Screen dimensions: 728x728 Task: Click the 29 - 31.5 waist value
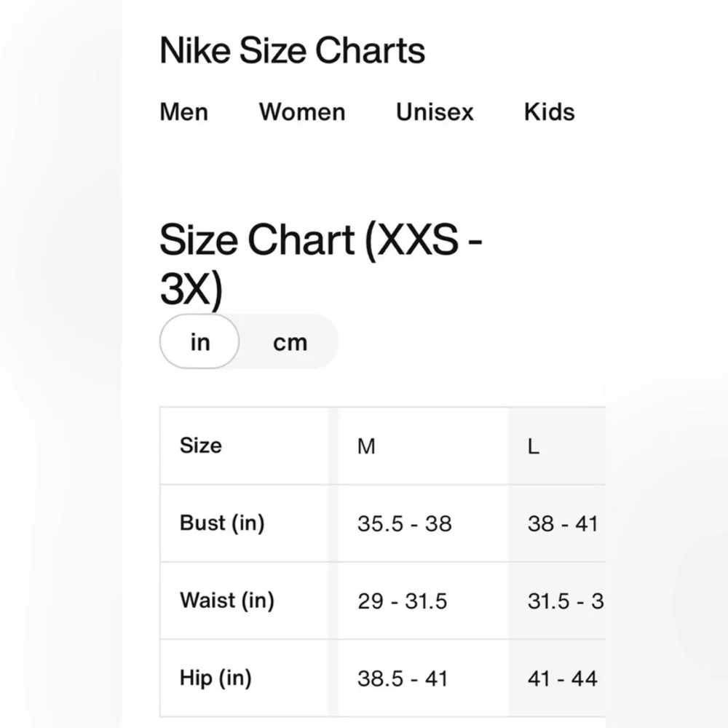[x=402, y=601]
